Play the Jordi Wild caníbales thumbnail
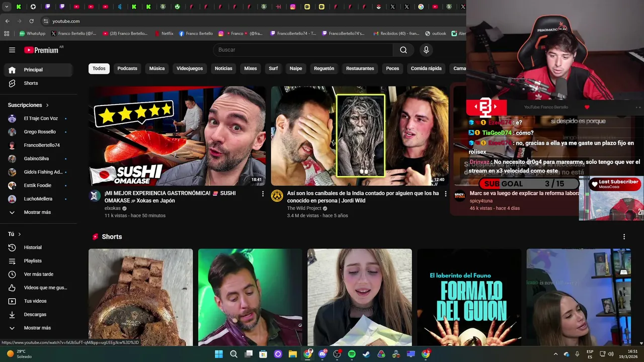This screenshot has width=644, height=362. coord(360,136)
